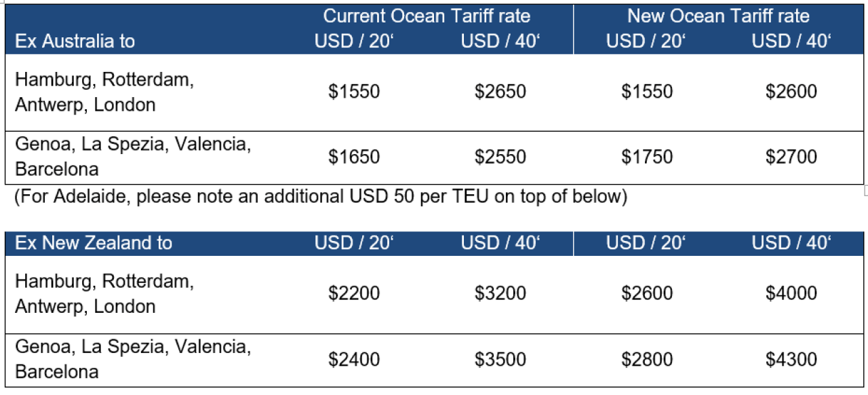This screenshot has width=868, height=395.
Task: Click Australia's "Hamburg, Rotterdam, Antwerp, London" cell
Action: tap(104, 92)
